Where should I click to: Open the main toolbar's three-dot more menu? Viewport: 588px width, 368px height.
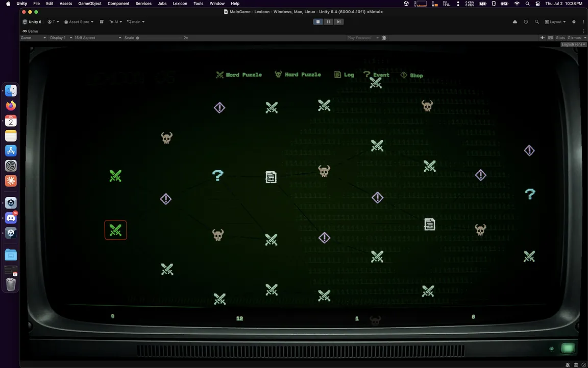583,22
